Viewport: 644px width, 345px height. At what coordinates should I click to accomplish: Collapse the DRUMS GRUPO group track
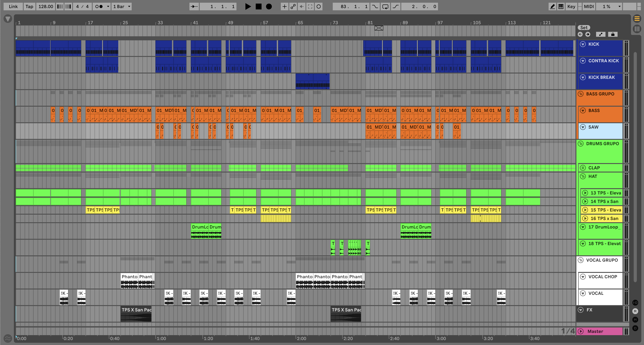(x=581, y=144)
